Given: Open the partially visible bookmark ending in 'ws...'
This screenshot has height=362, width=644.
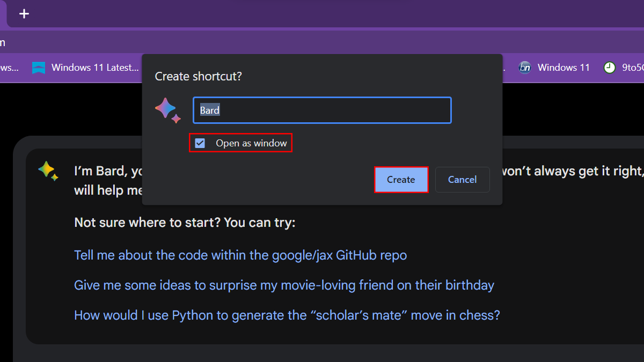Looking at the screenshot, I should pyautogui.click(x=9, y=68).
